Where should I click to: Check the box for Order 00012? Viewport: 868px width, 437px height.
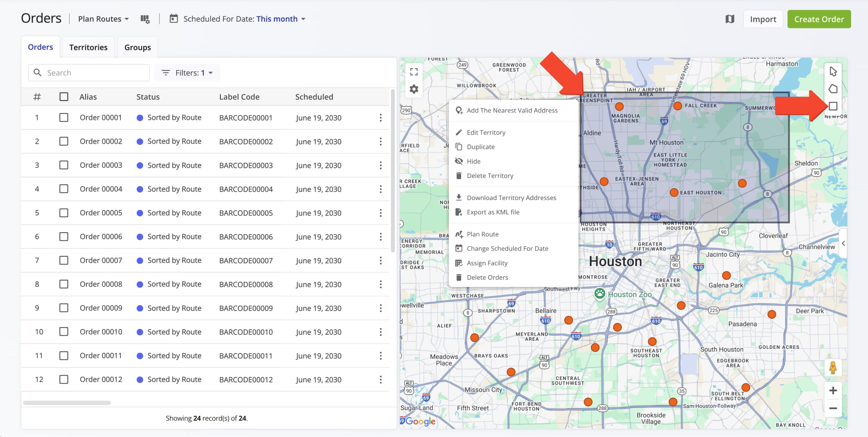pos(64,379)
